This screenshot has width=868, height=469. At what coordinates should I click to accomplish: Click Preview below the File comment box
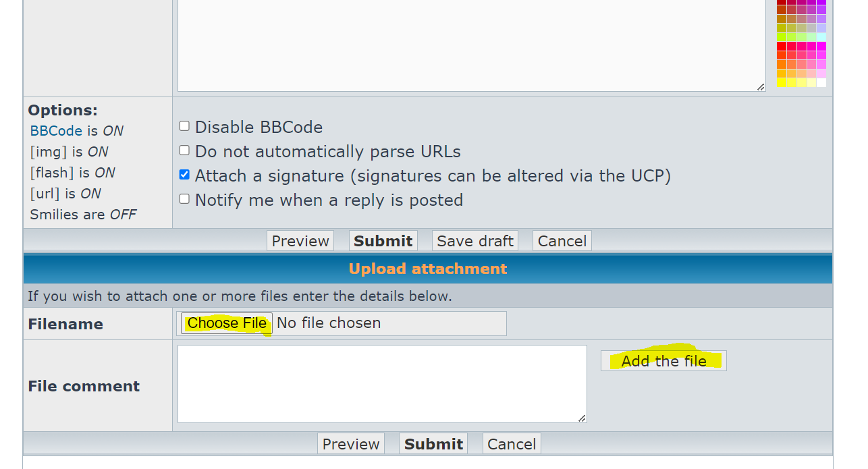(350, 444)
